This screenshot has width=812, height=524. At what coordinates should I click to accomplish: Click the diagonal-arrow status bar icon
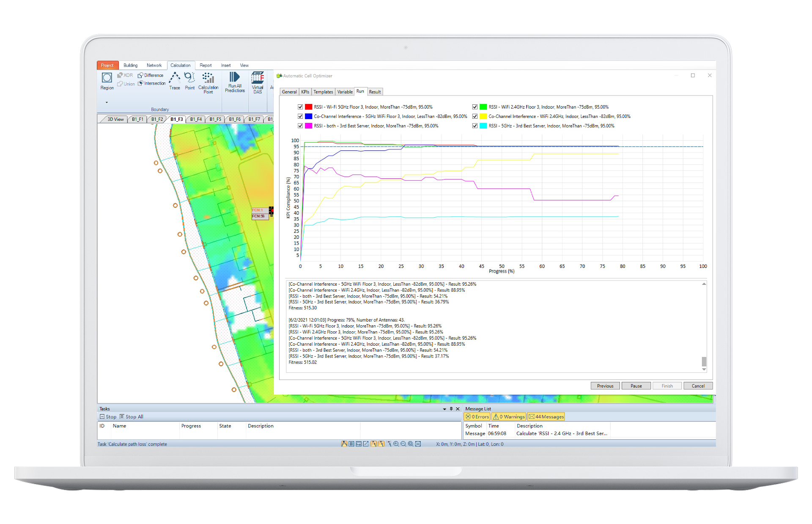[x=366, y=444]
